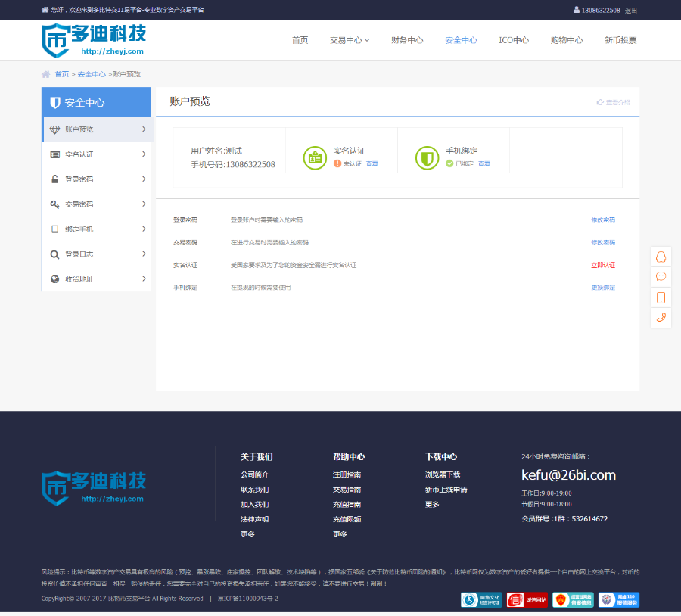Viewport: 681px width, 616px height.
Task: Click the chevron arrow on 交易密码 row
Action: coord(144,204)
